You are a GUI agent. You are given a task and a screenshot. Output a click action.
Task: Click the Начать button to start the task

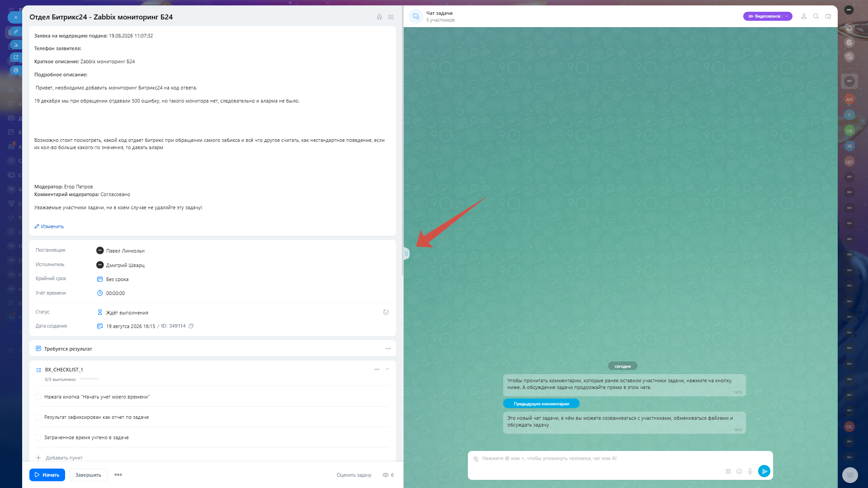pyautogui.click(x=47, y=475)
